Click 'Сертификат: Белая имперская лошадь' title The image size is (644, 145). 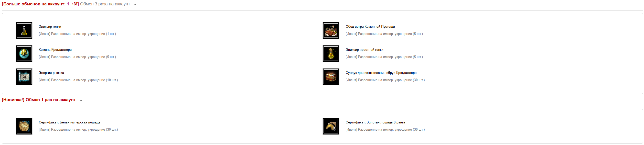pyautogui.click(x=70, y=122)
